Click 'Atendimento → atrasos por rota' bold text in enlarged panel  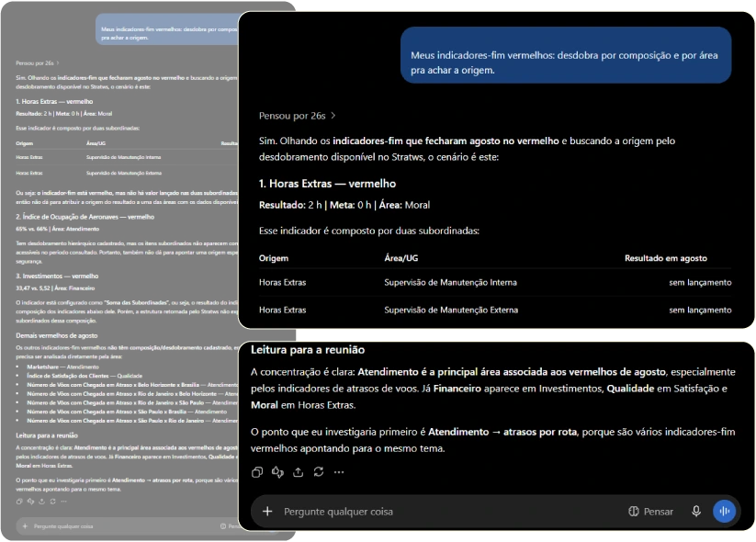tap(502, 432)
